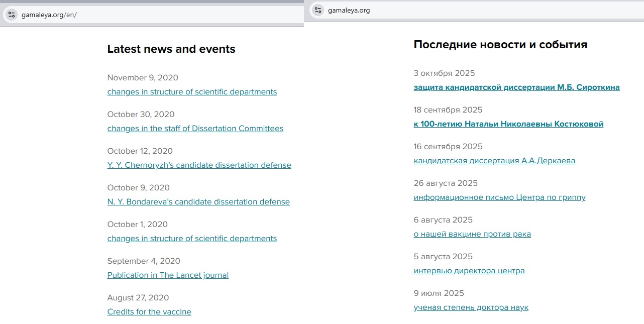This screenshot has height=324, width=644.
Task: Open ученая степень доктора наук link
Action: [x=471, y=307]
